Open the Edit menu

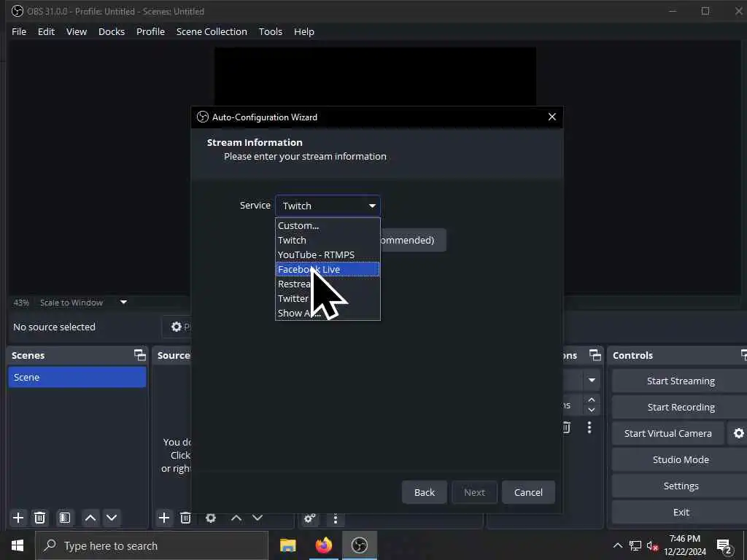point(46,31)
